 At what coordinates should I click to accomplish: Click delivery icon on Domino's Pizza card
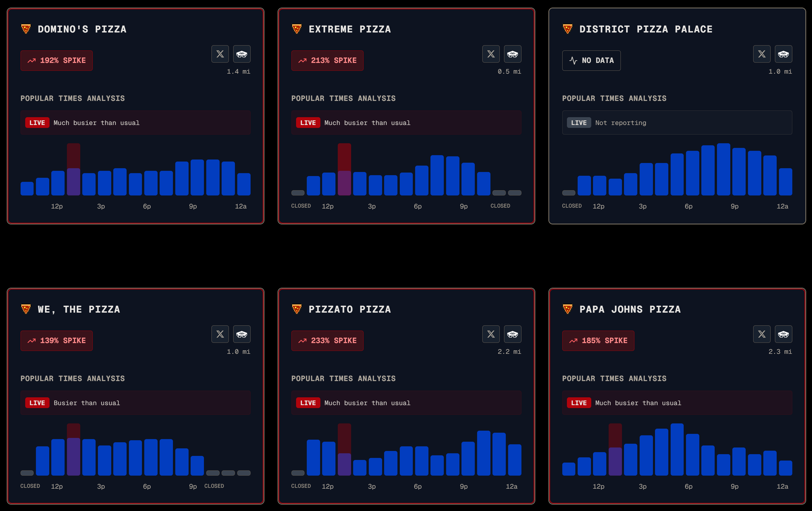pyautogui.click(x=242, y=54)
